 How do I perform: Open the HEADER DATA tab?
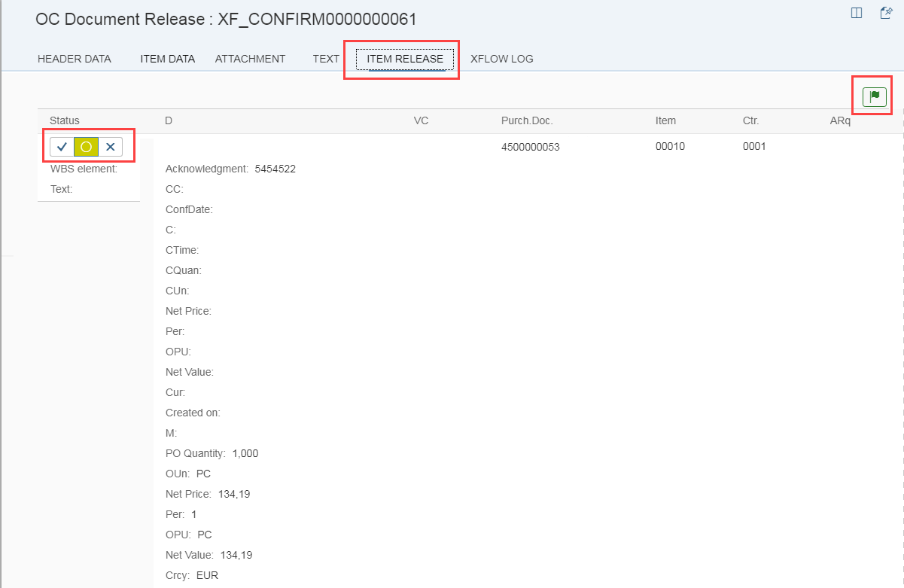74,59
